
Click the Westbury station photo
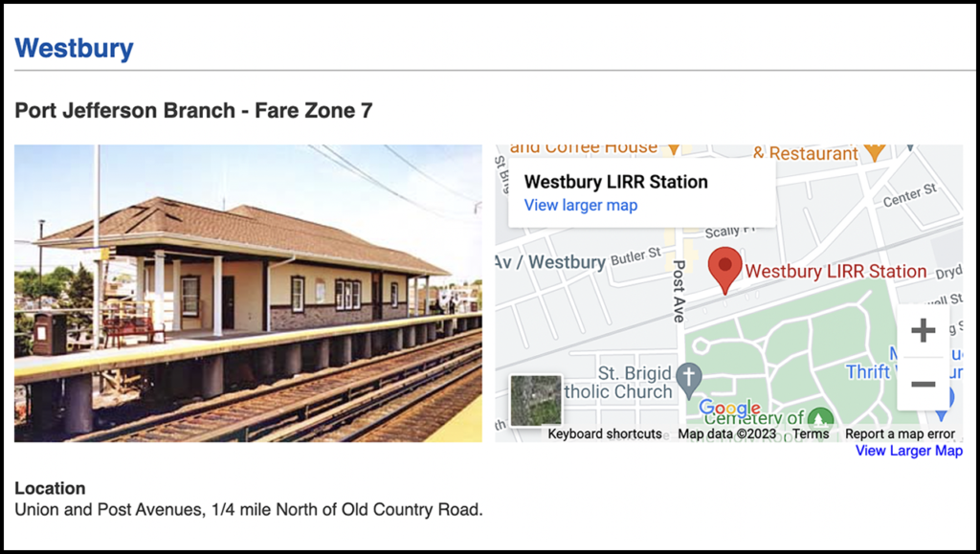248,293
